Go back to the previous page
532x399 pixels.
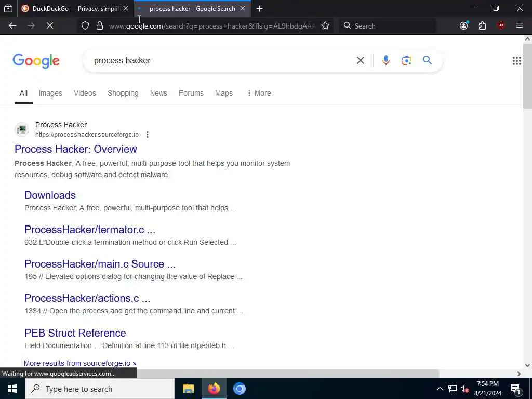tap(12, 26)
